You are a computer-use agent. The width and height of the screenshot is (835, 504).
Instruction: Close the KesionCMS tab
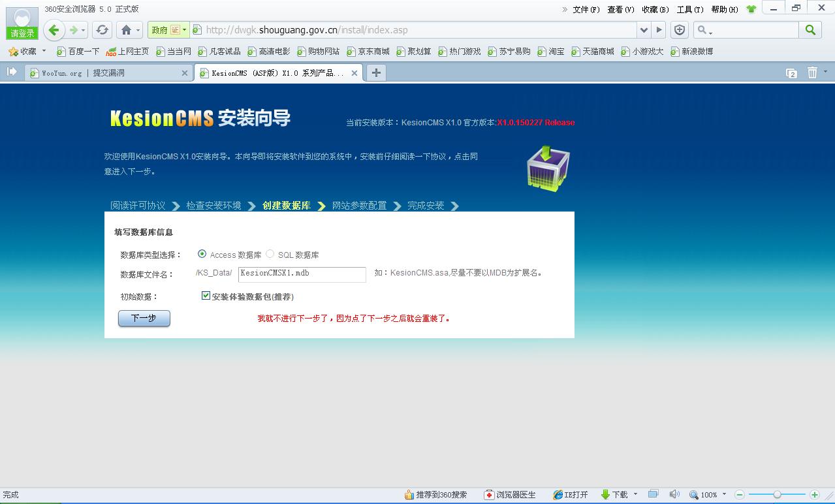pyautogui.click(x=354, y=73)
